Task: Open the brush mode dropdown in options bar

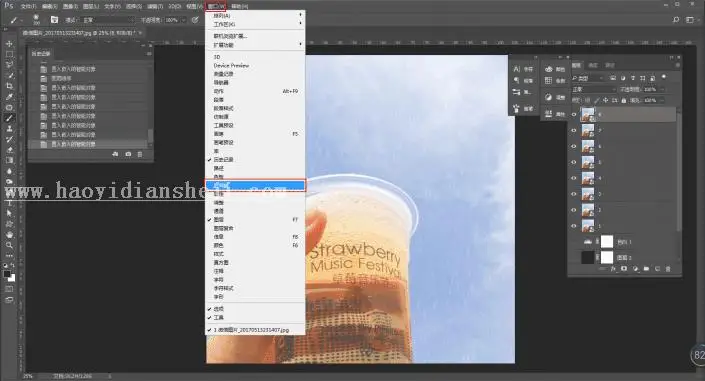Action: pos(108,20)
